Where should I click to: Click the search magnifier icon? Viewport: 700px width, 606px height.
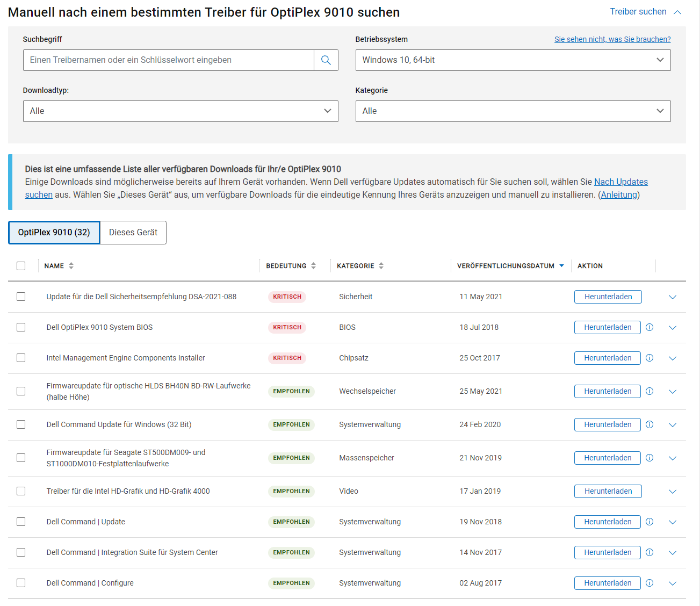[x=326, y=60]
